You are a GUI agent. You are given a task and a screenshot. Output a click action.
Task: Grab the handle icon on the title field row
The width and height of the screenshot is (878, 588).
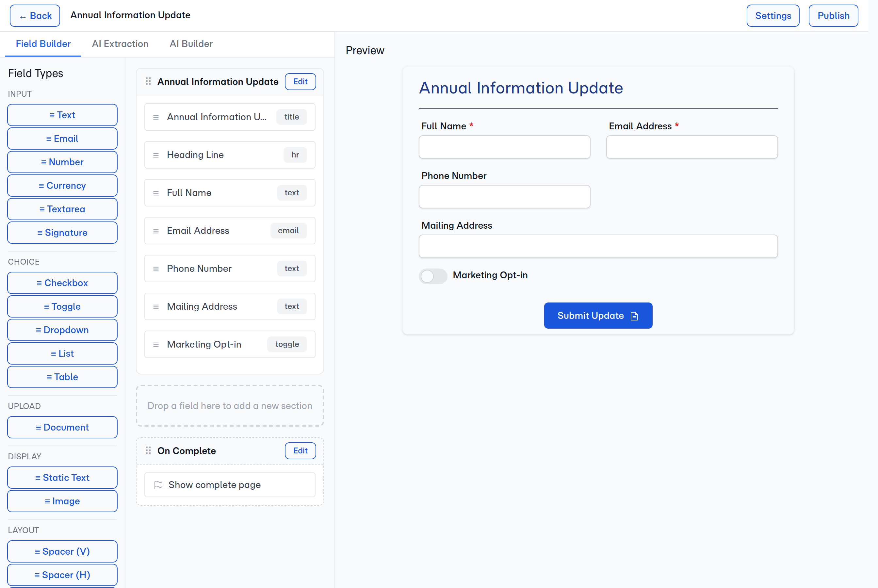[156, 117]
